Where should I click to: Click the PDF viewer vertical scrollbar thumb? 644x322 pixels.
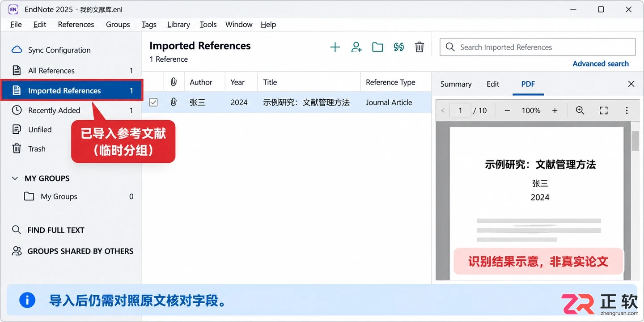click(635, 141)
